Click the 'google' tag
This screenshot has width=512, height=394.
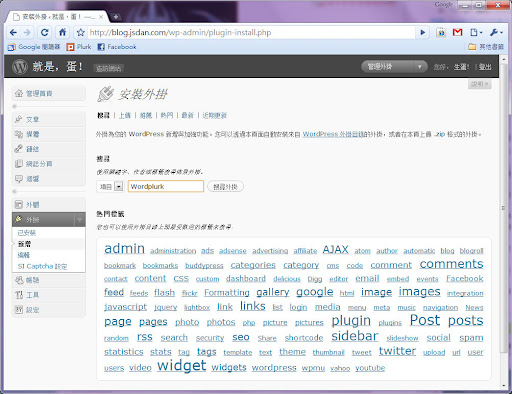click(315, 292)
